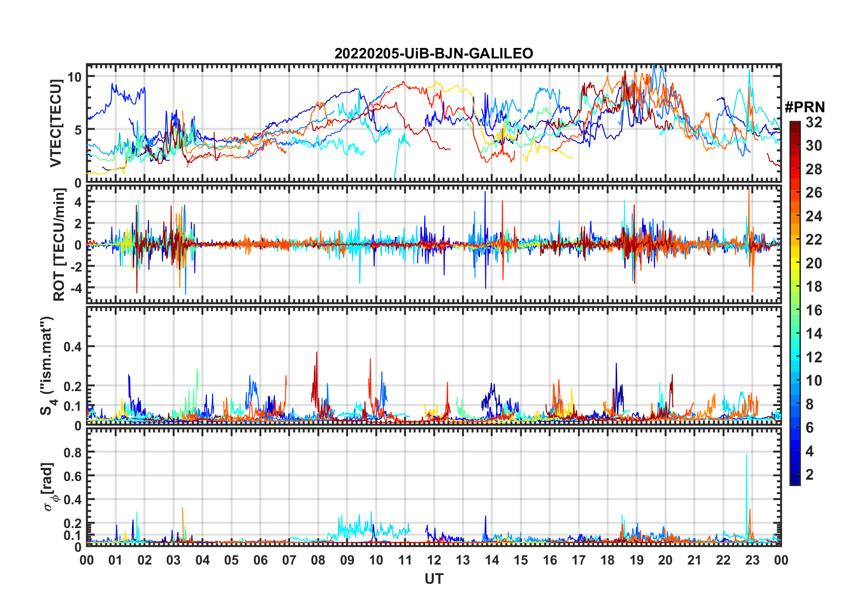Screen dimensions: 868x607
Task: Click colorbar tick label 24
Action: [814, 216]
